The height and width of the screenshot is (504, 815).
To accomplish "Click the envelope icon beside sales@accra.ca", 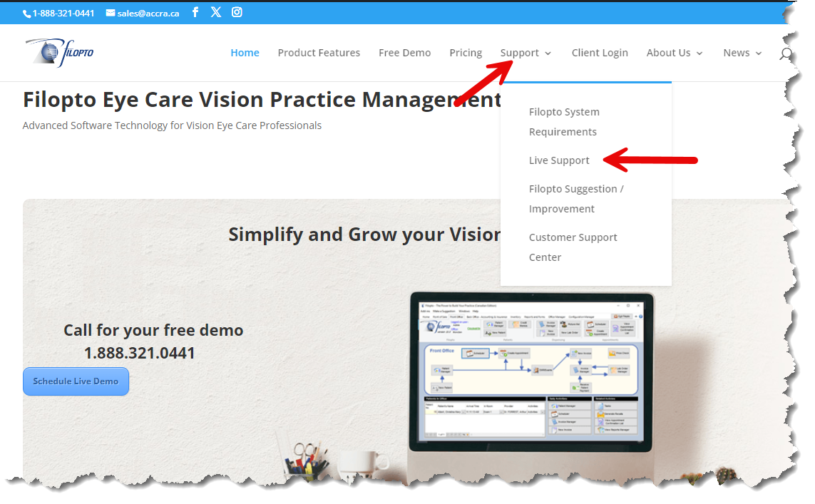I will point(111,13).
